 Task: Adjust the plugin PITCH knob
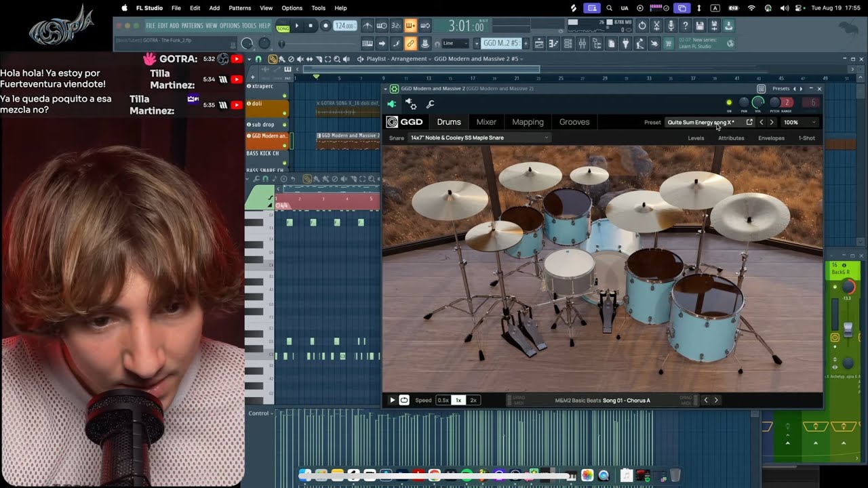[x=774, y=103]
